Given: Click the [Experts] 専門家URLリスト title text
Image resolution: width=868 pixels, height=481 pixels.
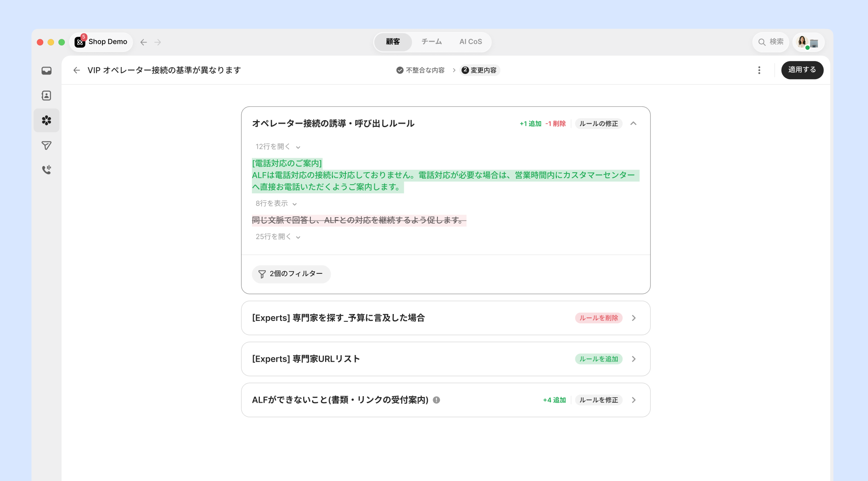Looking at the screenshot, I should (x=306, y=359).
